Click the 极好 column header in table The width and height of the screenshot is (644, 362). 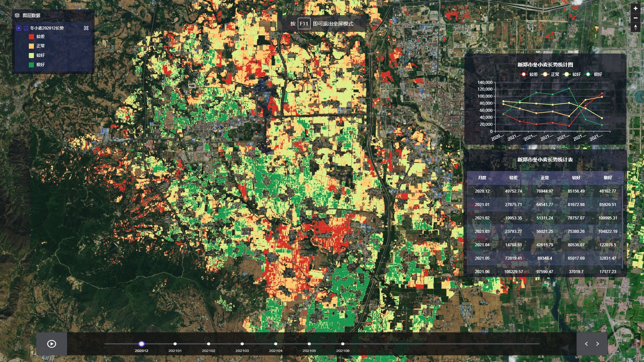[x=607, y=178]
